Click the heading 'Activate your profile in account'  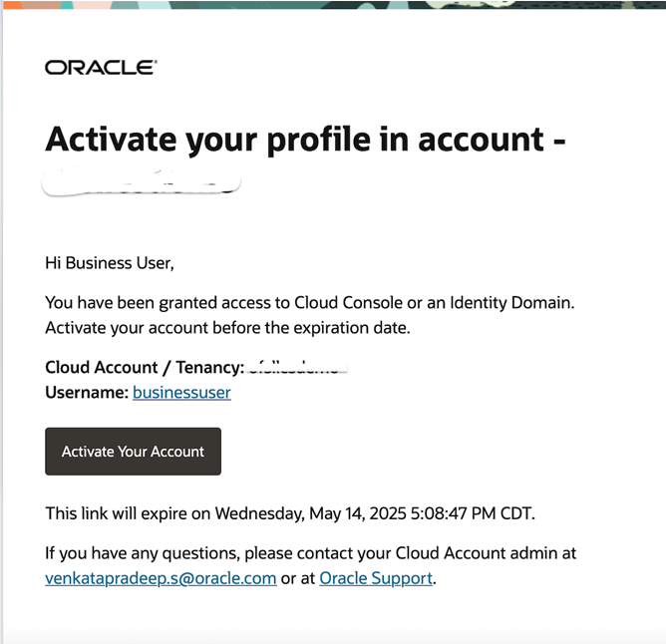[x=305, y=140]
